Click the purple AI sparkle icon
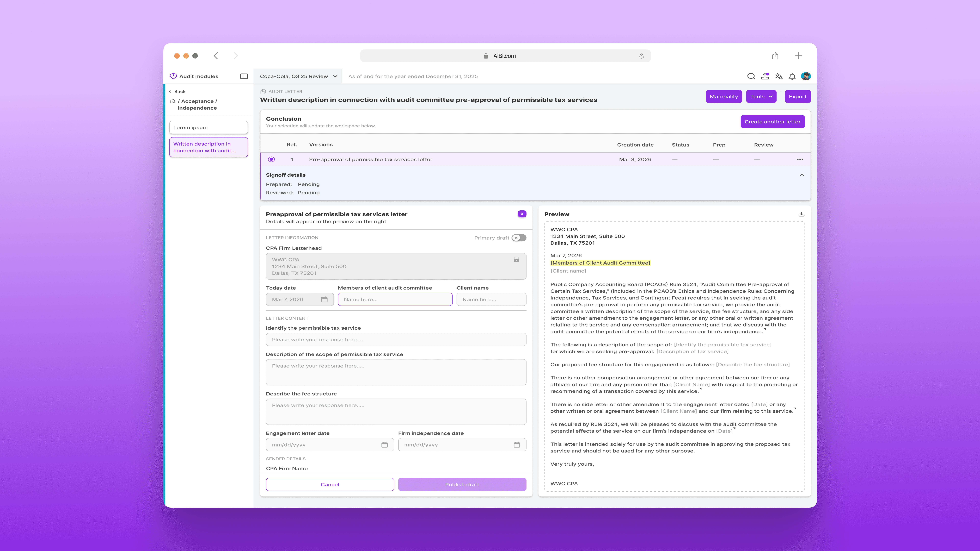This screenshot has width=980, height=551. (522, 214)
